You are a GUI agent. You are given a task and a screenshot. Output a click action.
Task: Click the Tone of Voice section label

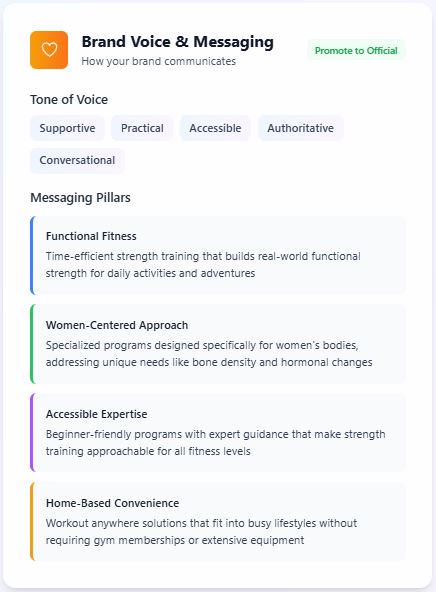point(69,100)
